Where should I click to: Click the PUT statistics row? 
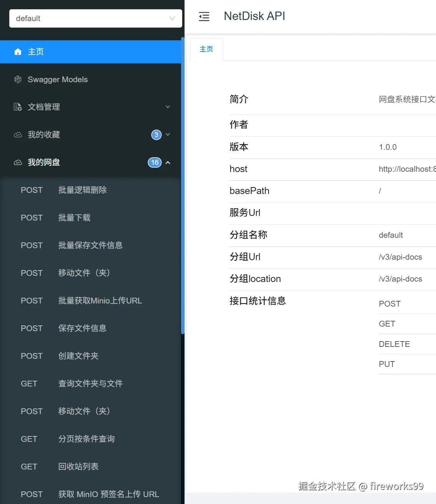pyautogui.click(x=407, y=364)
